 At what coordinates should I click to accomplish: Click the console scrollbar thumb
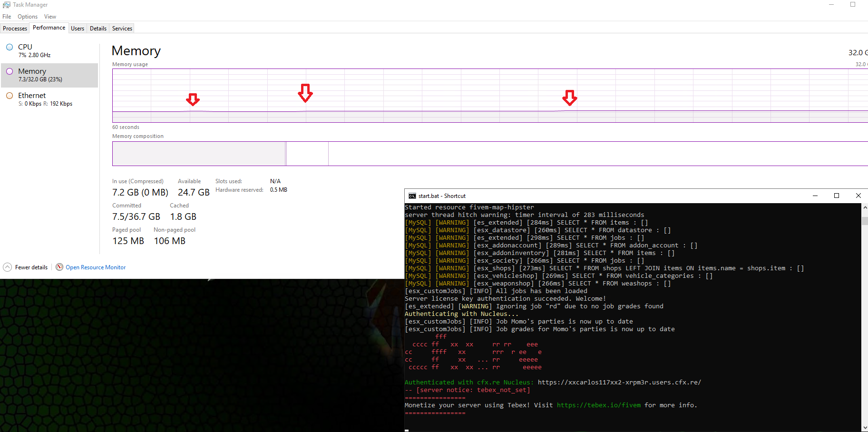point(865,221)
